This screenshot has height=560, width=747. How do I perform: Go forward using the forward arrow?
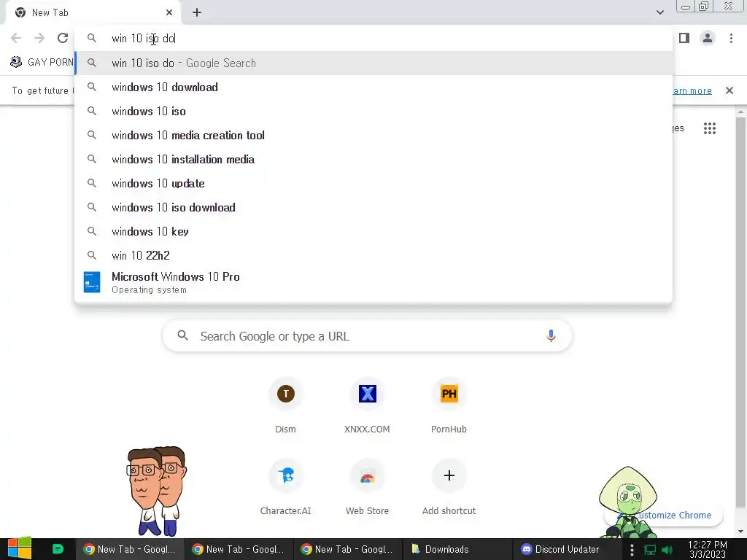tap(39, 38)
